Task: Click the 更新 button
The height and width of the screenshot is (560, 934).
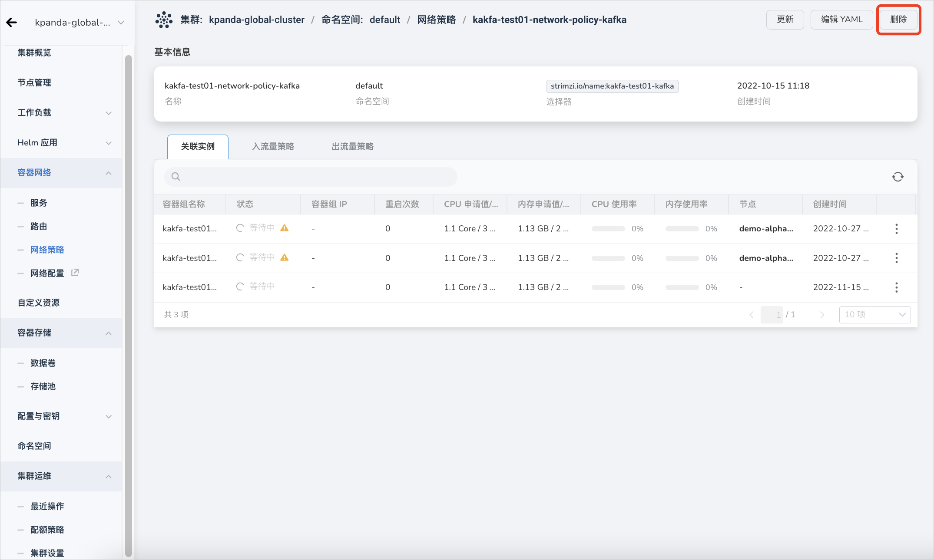Action: click(785, 20)
